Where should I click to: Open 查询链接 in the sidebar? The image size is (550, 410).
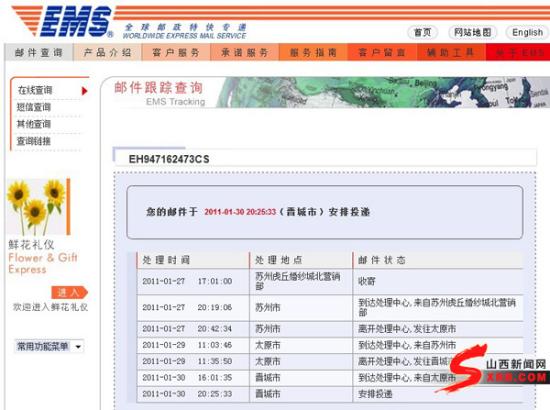pyautogui.click(x=34, y=141)
